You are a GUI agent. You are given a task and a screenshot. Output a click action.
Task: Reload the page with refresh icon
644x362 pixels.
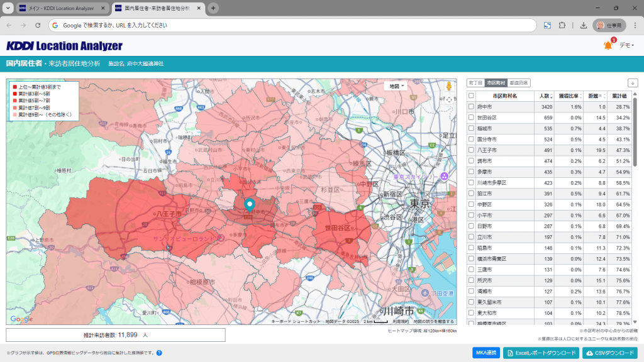pos(38,25)
